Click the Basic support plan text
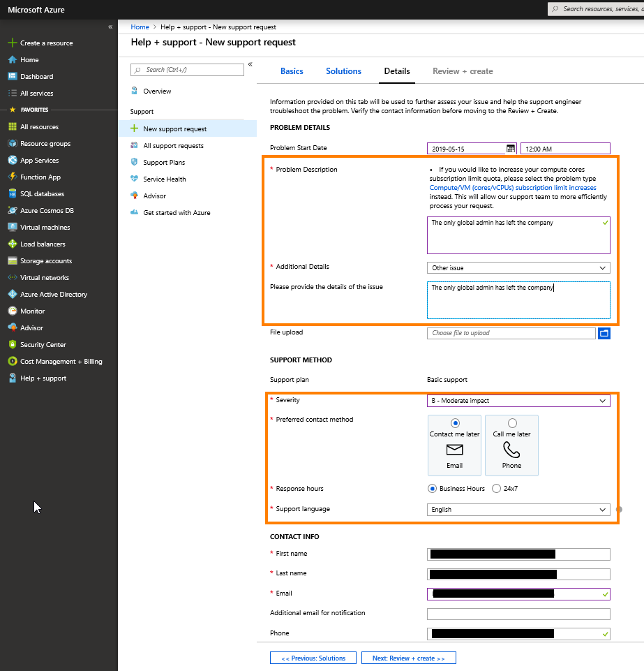The width and height of the screenshot is (644, 671). 447,380
